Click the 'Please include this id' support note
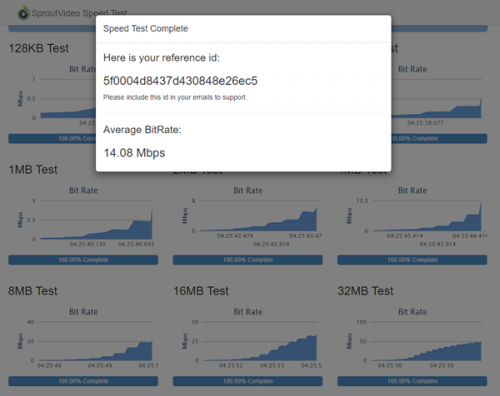 175,97
